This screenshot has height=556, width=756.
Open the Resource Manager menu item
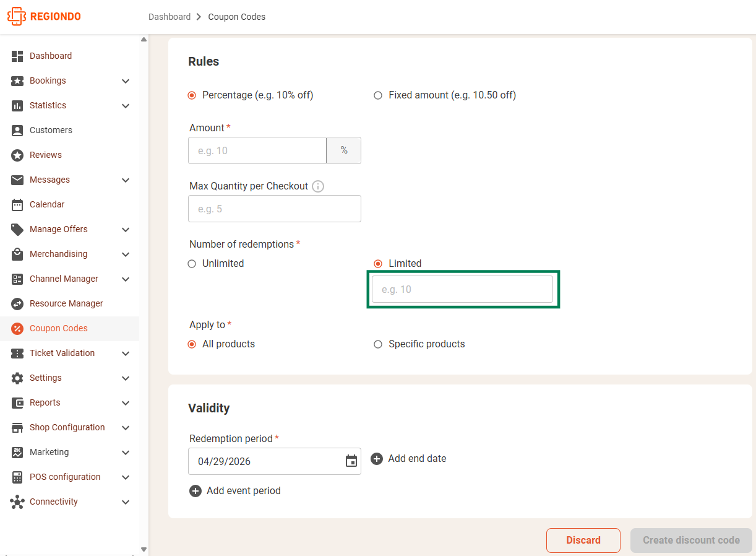pos(69,303)
